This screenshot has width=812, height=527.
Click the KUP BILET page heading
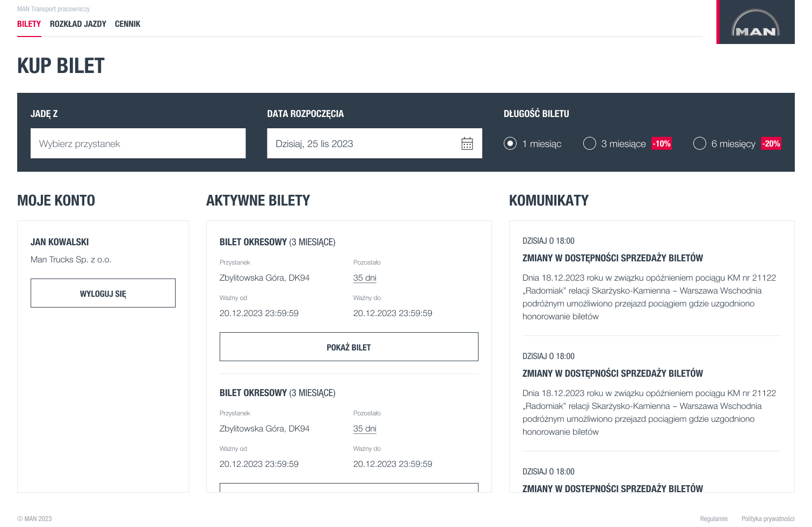point(61,66)
